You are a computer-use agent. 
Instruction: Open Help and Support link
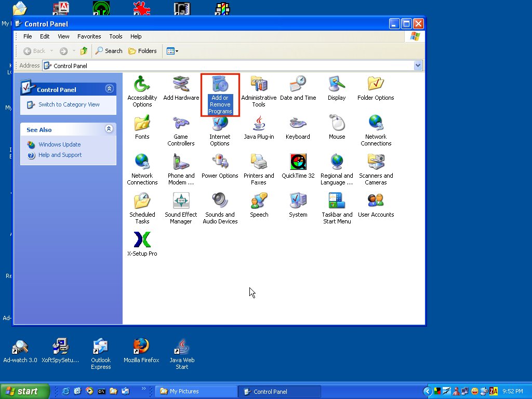click(x=60, y=155)
